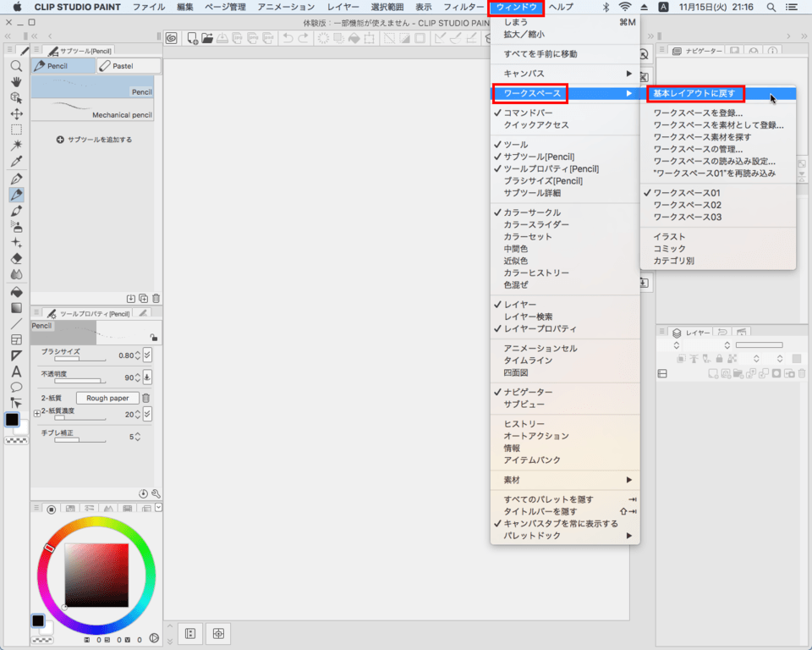Open the ウィンドウ menu
The height and width of the screenshot is (650, 812).
516,8
